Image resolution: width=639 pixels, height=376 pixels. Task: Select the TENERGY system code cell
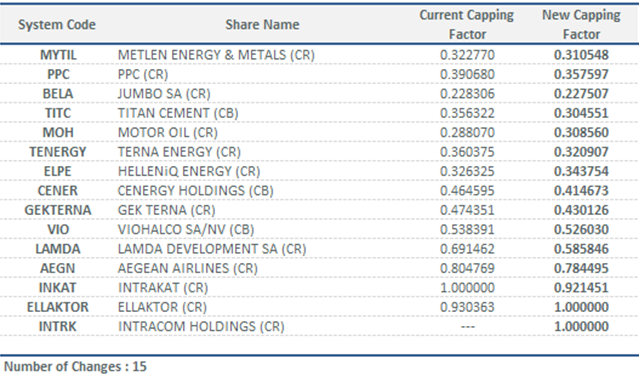pyautogui.click(x=58, y=152)
